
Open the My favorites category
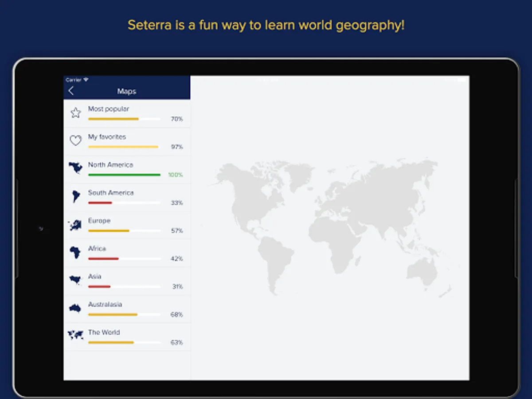click(127, 141)
